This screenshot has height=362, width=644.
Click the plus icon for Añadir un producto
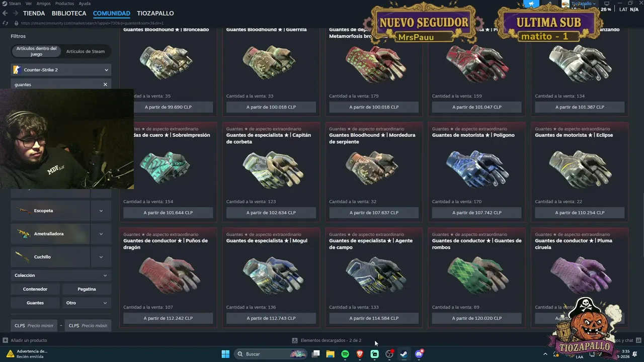click(x=6, y=340)
